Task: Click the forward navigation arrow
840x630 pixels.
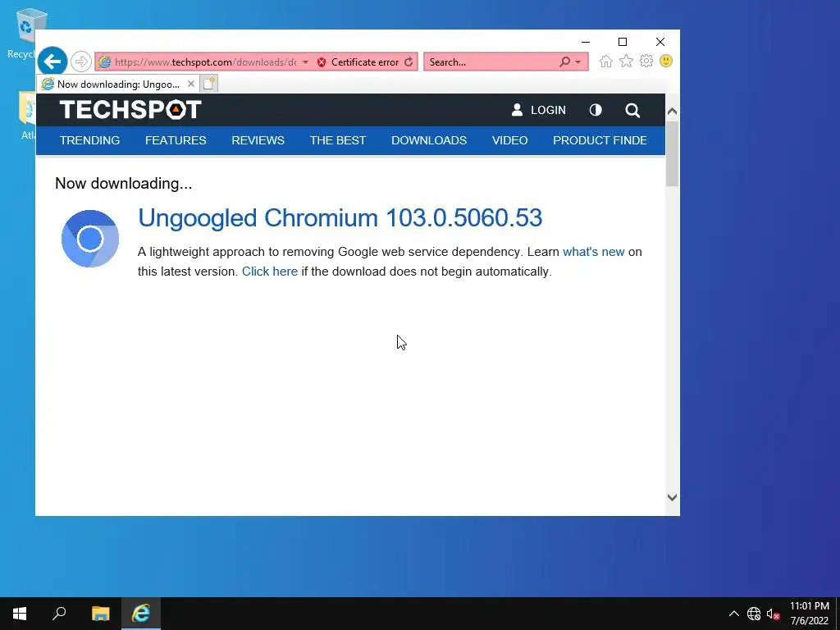Action: tap(81, 62)
